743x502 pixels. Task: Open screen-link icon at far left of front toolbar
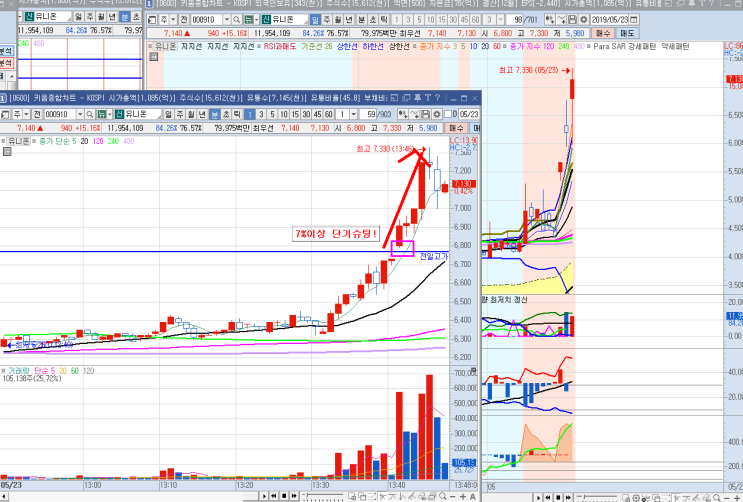coord(5,114)
